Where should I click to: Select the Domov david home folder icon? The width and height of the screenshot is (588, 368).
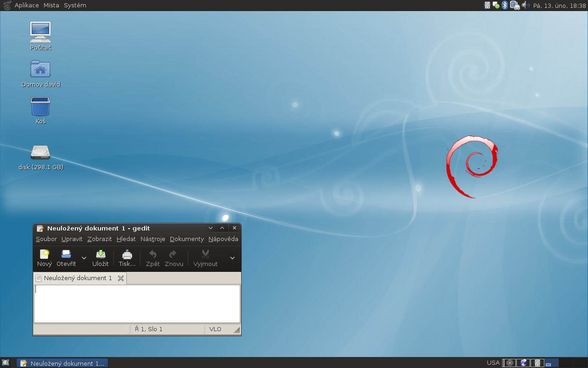click(x=40, y=69)
